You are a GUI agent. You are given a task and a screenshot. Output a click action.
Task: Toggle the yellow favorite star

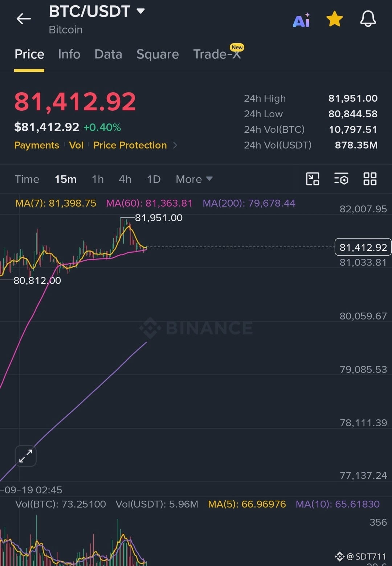334,19
